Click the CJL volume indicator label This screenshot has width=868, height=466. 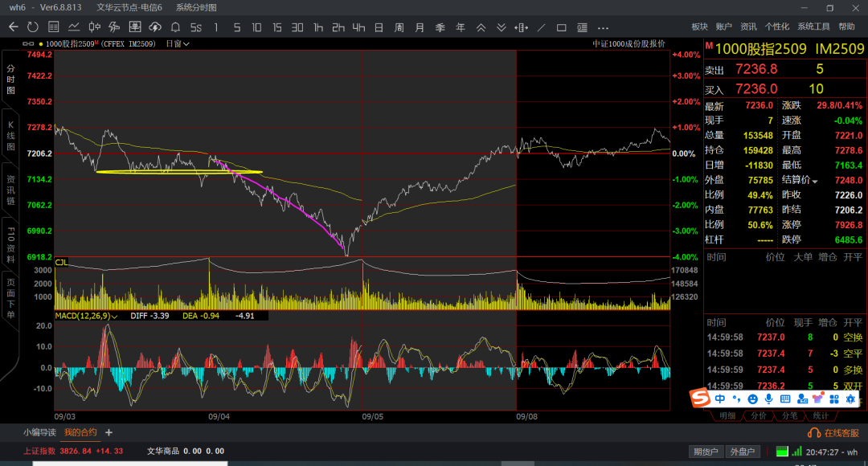coord(61,263)
